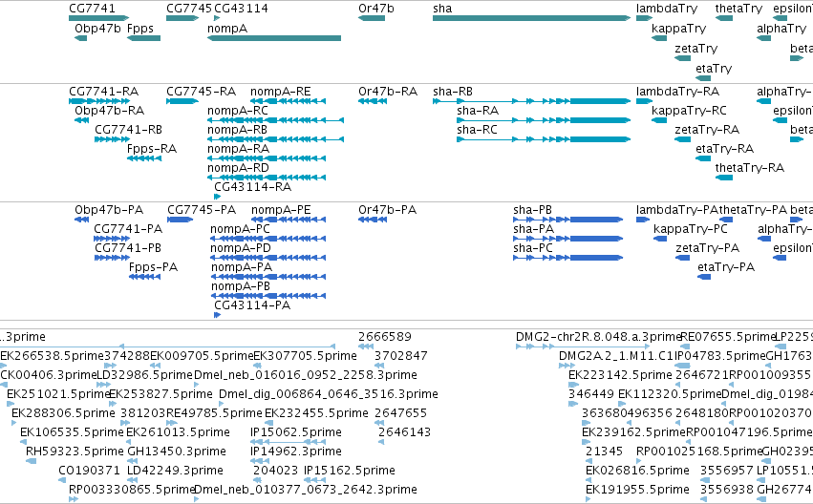813x504 pixels.
Task: Select EST entry "2646143"
Action: 404,432
